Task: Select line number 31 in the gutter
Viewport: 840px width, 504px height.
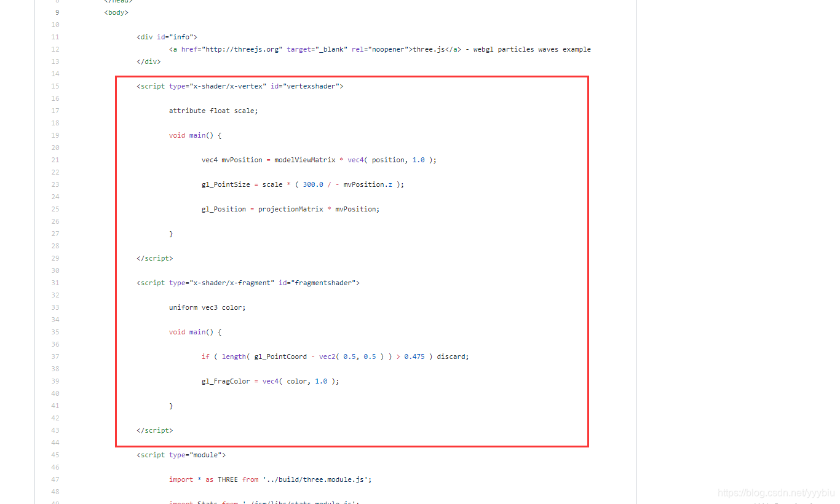Action: (x=55, y=283)
